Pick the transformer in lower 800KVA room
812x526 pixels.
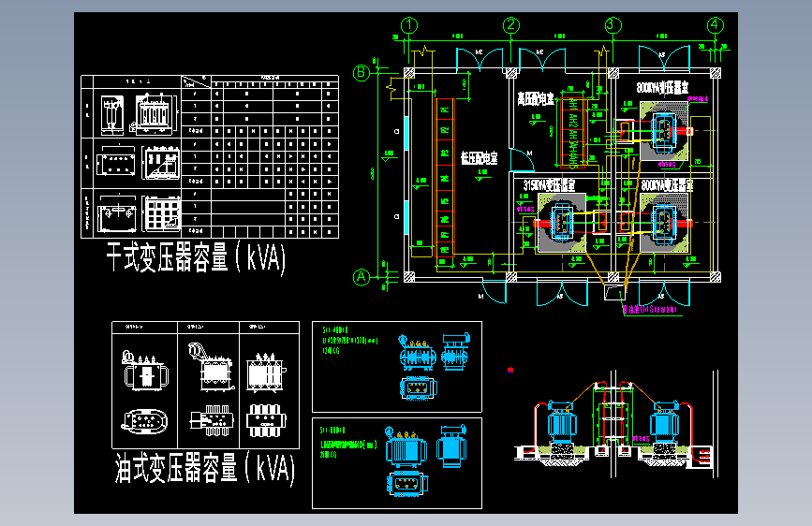click(663, 223)
